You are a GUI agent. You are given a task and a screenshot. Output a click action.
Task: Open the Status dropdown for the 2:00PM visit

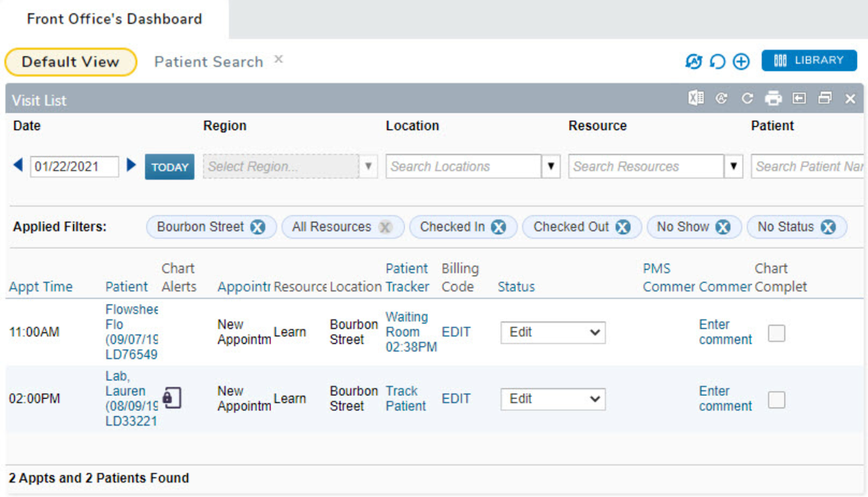point(553,399)
